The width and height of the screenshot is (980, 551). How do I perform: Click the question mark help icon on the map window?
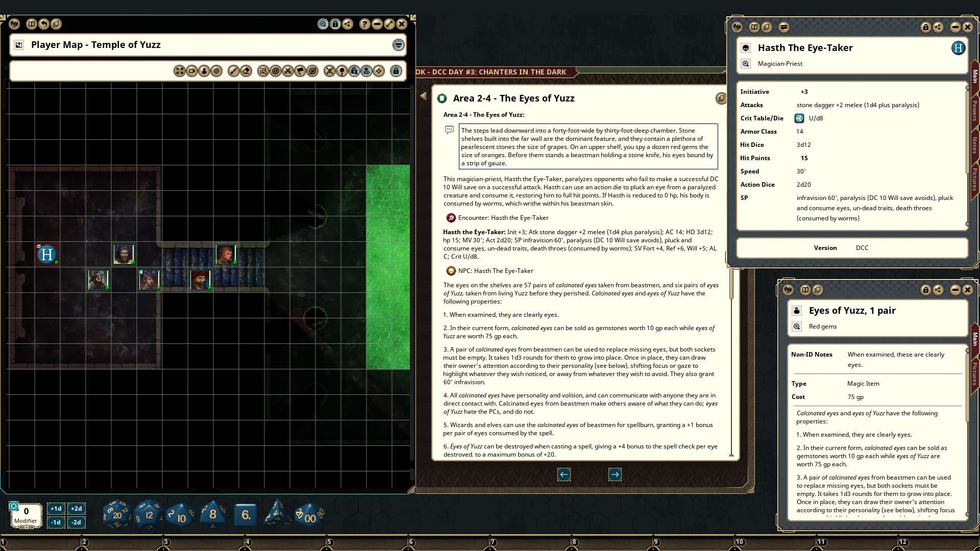point(364,24)
